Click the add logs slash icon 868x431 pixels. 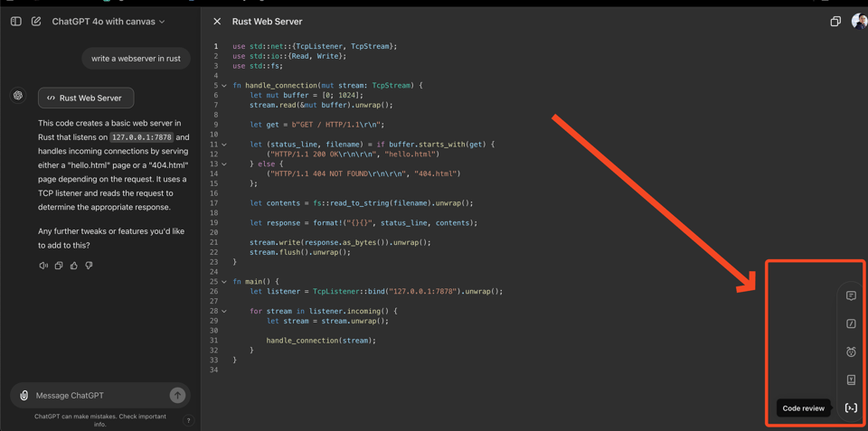pyautogui.click(x=851, y=323)
